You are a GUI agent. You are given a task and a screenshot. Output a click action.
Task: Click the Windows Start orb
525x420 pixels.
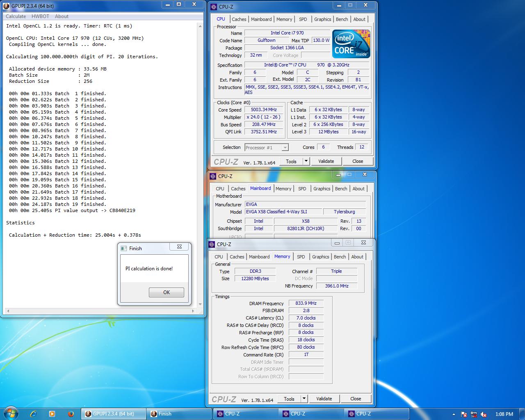[10, 413]
